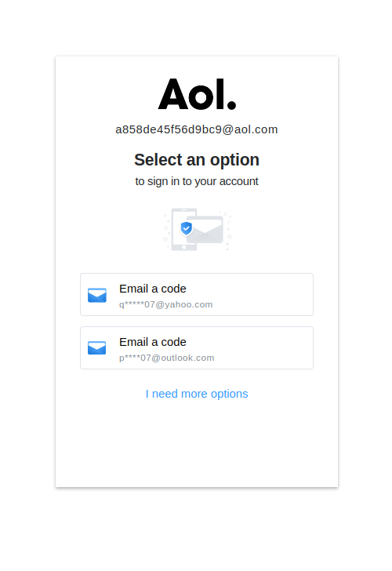Open the I need more options link
The width and height of the screenshot is (392, 571).
point(197,394)
